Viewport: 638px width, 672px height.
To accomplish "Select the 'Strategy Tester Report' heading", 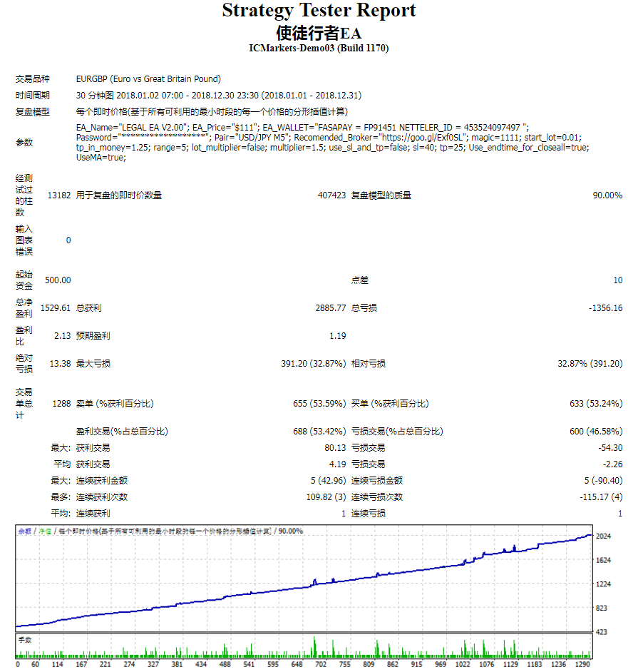I will pyautogui.click(x=319, y=10).
